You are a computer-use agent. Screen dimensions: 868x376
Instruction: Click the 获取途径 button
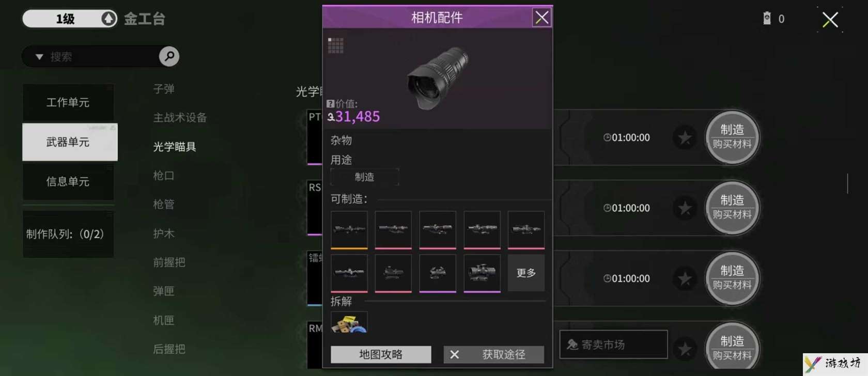[493, 354]
